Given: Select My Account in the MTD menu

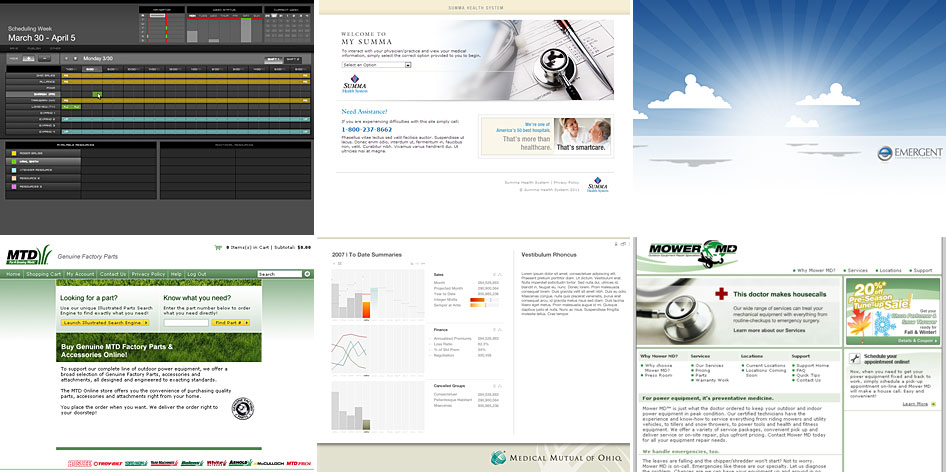Looking at the screenshot, I should [80, 274].
